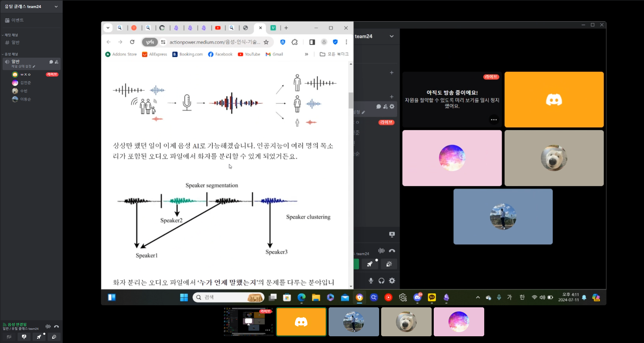Open the live screen share thumbnail preview
Viewport: 644px width, 343px height.
pos(248,322)
